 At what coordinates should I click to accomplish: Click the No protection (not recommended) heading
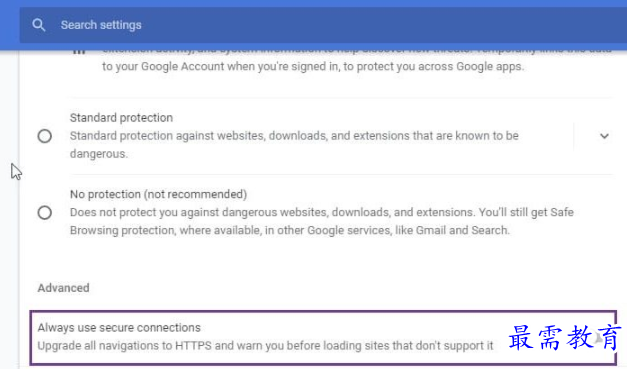pos(158,194)
